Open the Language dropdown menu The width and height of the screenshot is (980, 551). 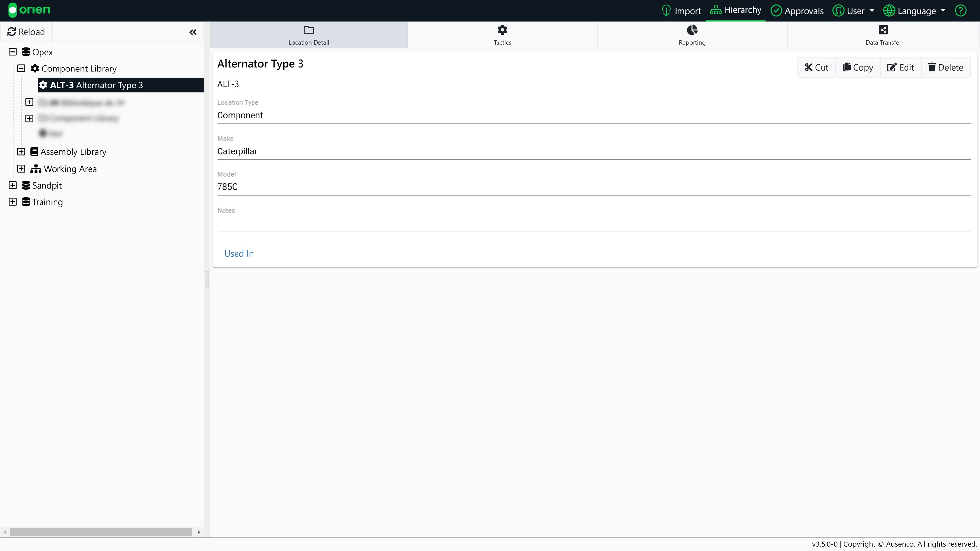pos(915,11)
